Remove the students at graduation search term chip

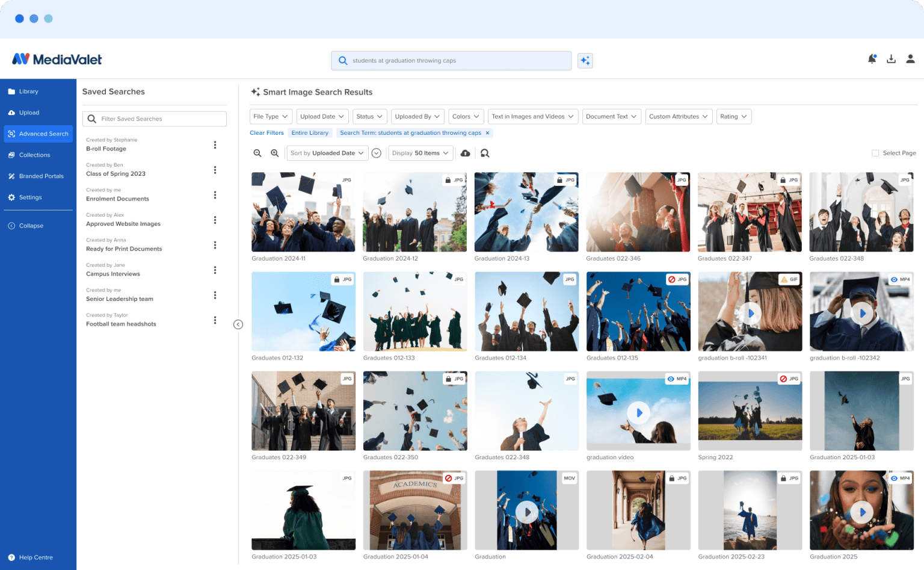487,132
